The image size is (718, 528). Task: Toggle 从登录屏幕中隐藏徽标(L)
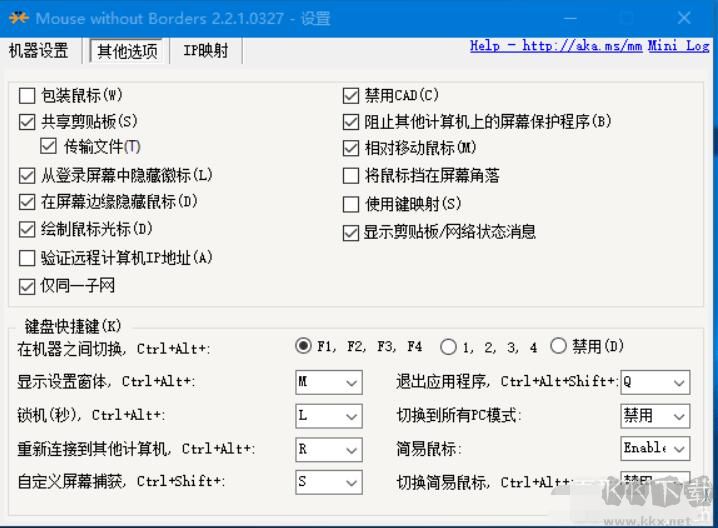27,175
